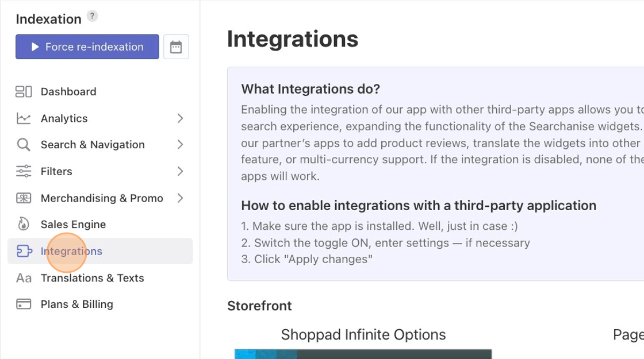Click the Analytics chart icon
This screenshot has height=359, width=644.
tap(24, 118)
